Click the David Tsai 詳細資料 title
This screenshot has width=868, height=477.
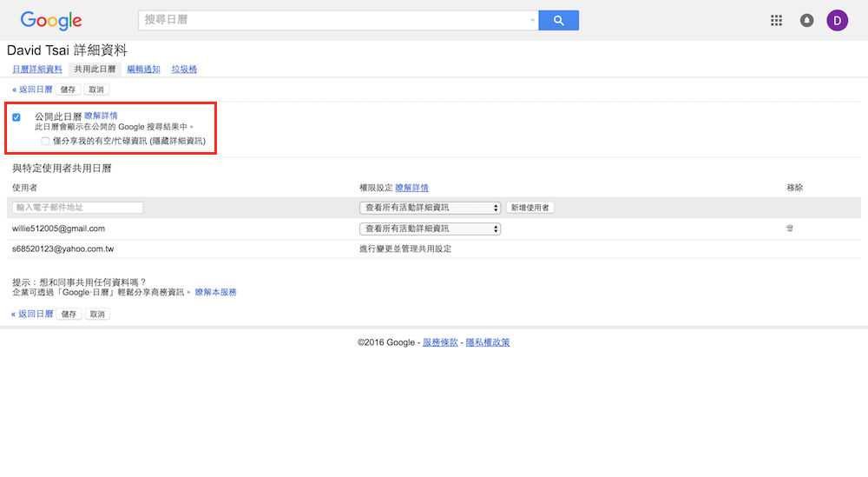[67, 50]
